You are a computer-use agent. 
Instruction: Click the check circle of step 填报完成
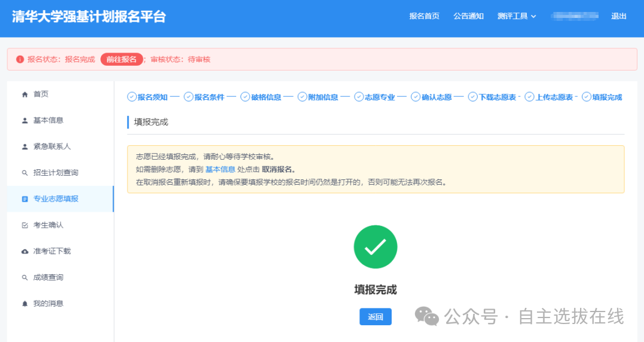[x=587, y=97]
